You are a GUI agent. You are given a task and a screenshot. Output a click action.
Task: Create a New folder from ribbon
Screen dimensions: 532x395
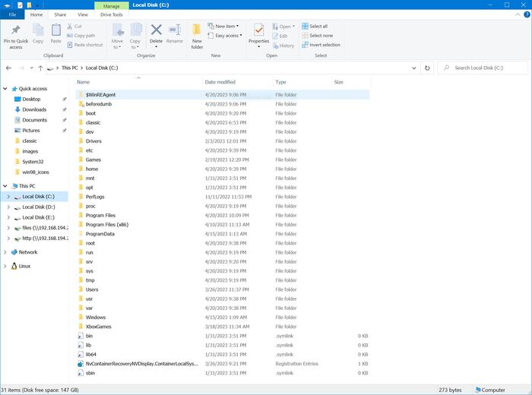(x=197, y=36)
